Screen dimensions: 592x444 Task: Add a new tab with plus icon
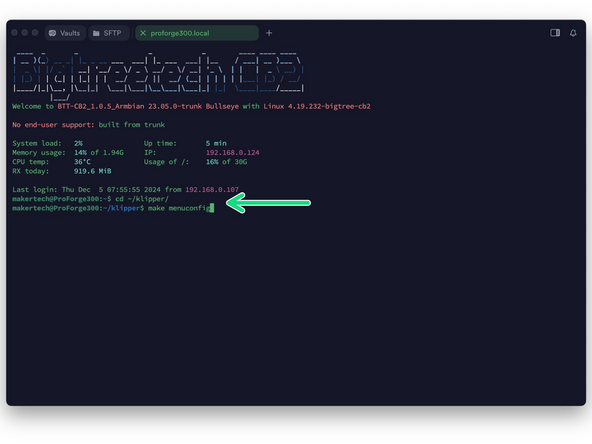point(269,33)
